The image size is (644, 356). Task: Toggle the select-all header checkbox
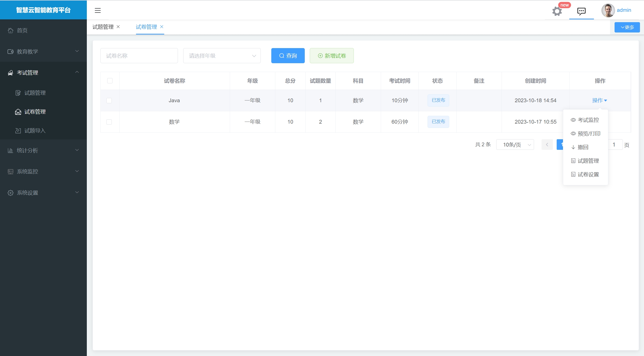110,81
